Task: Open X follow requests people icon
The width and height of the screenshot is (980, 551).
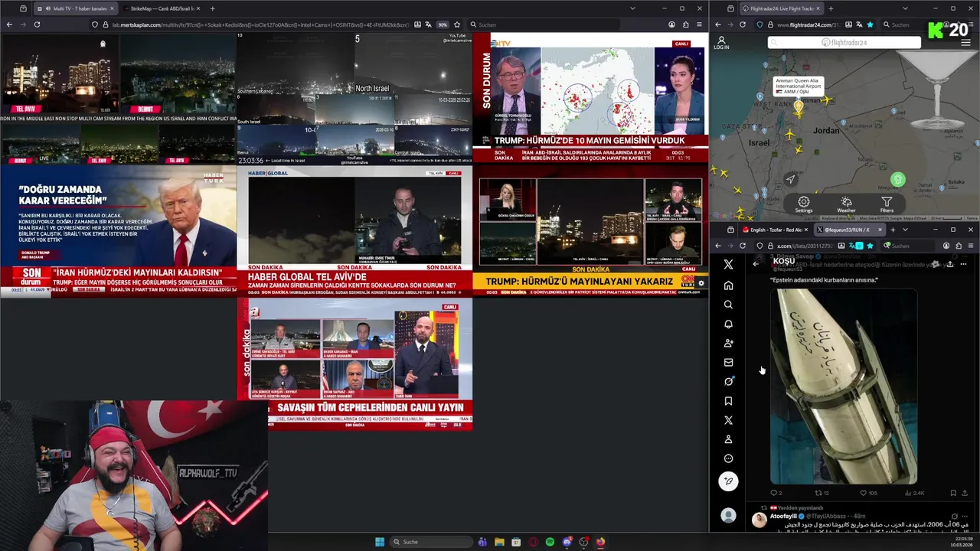Action: click(728, 343)
